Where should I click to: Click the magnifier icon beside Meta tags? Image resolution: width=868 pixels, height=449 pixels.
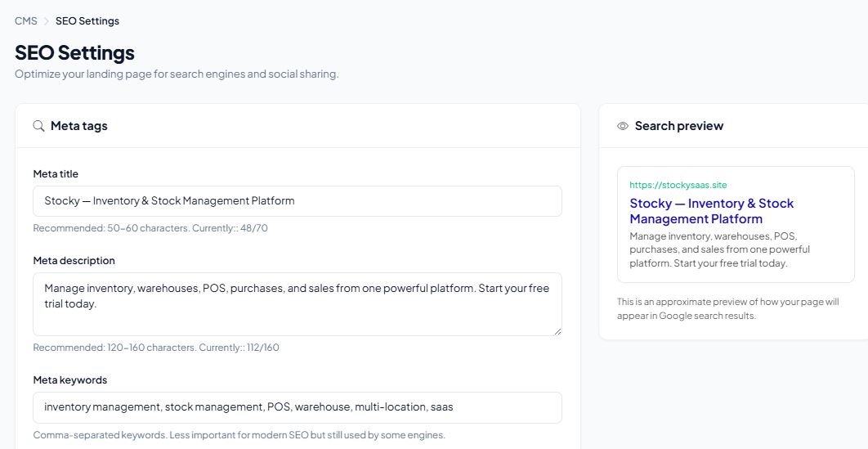(38, 126)
